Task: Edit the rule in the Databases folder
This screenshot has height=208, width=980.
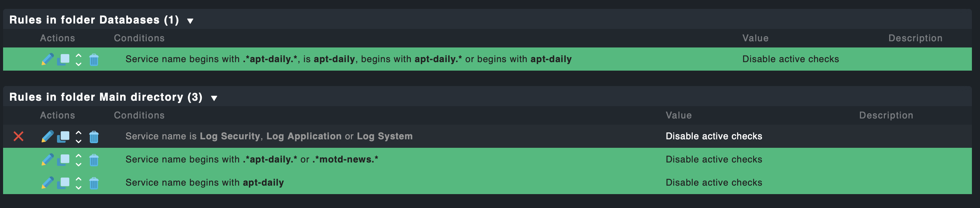Action: tap(47, 59)
